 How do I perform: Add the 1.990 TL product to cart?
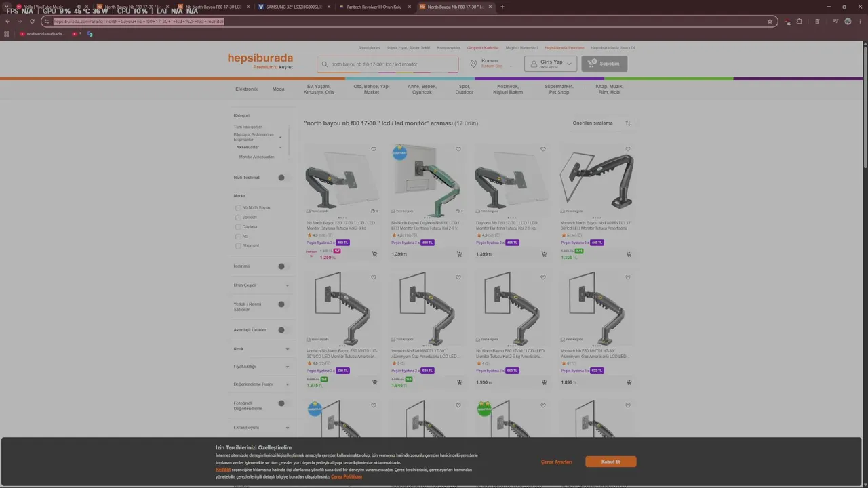(x=544, y=382)
